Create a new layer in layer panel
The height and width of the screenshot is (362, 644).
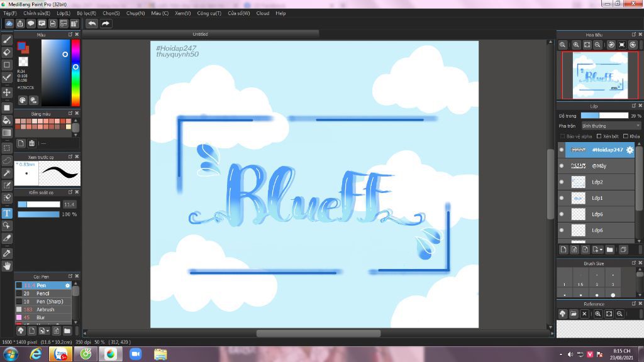pyautogui.click(x=563, y=250)
